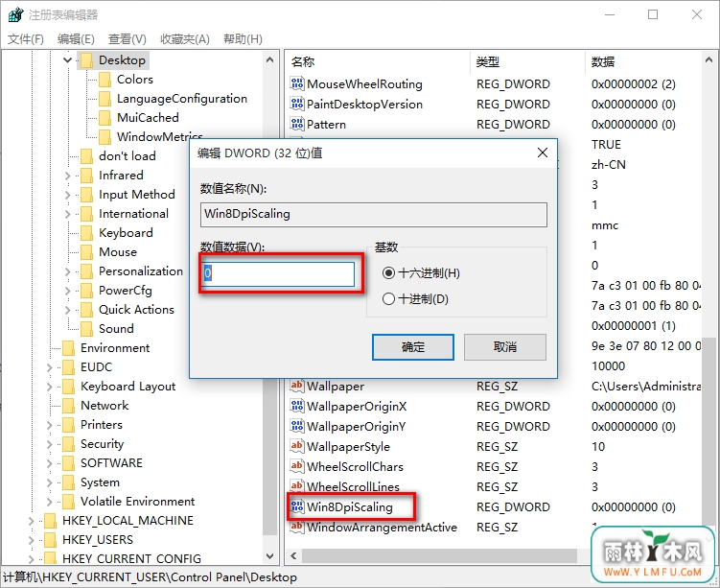
Task: Open the 查看(V) View menu
Action: pos(128,39)
